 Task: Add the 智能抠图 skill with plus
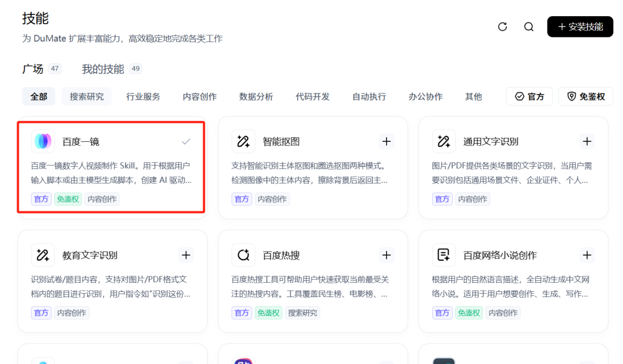tap(386, 141)
